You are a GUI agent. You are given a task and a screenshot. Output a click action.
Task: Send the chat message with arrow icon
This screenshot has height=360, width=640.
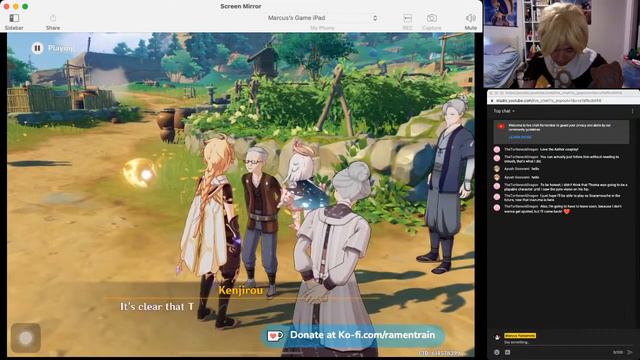tap(630, 352)
